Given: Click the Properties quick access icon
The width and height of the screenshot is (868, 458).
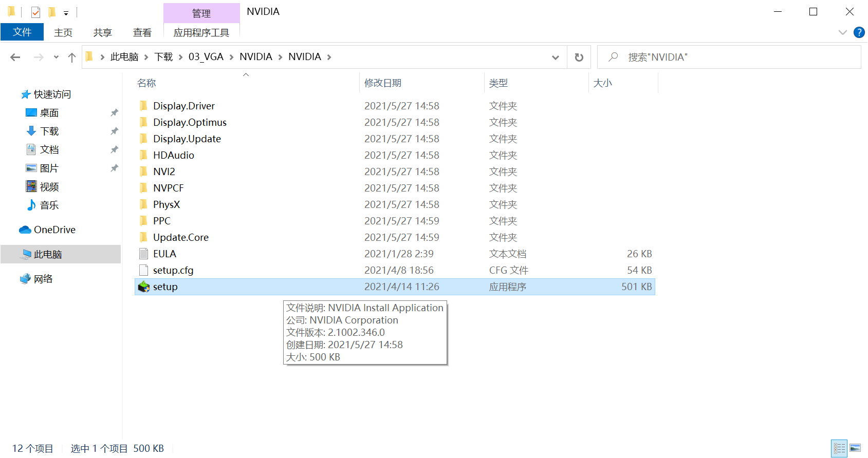Looking at the screenshot, I should click(x=35, y=12).
